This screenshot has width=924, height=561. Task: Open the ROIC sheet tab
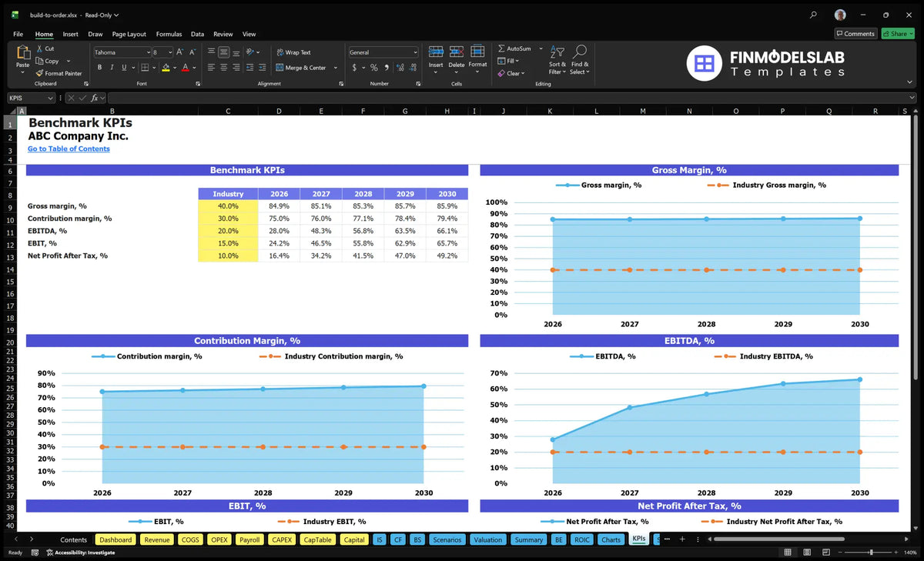582,539
